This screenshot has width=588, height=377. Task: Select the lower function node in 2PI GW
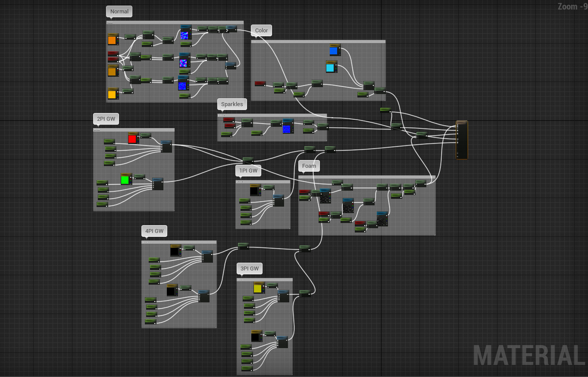[158, 184]
